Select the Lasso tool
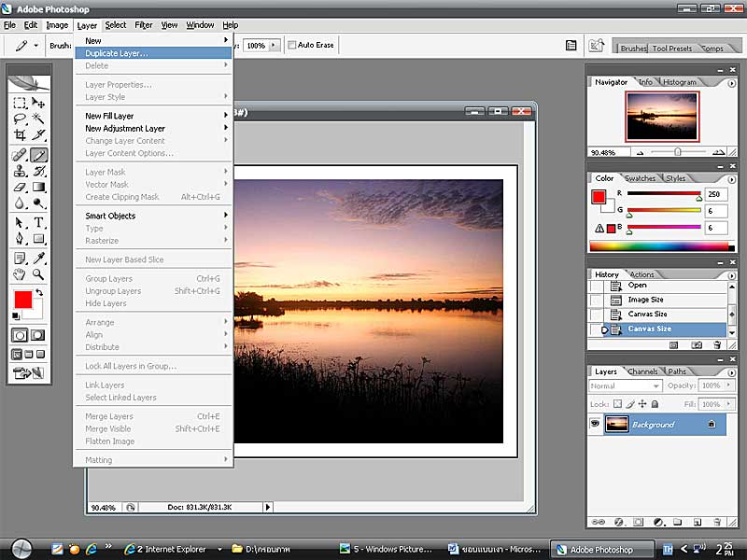Screen dimensions: 747x560 click(x=20, y=119)
